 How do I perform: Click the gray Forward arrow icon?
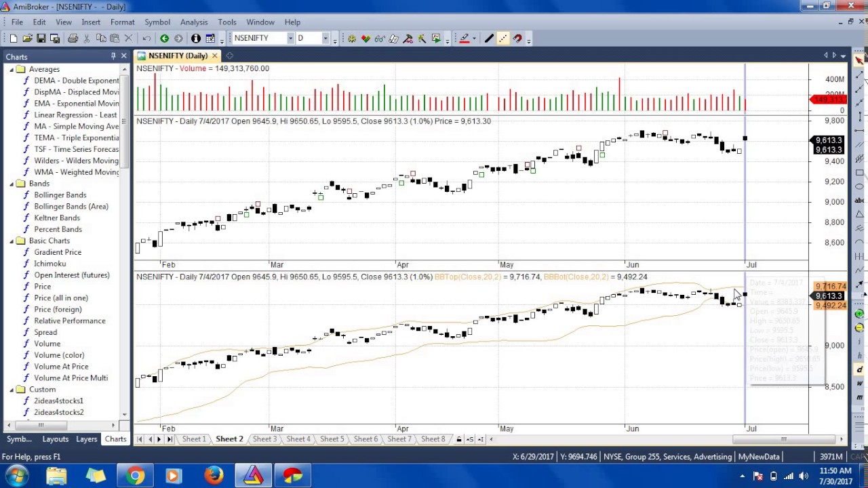click(x=178, y=39)
